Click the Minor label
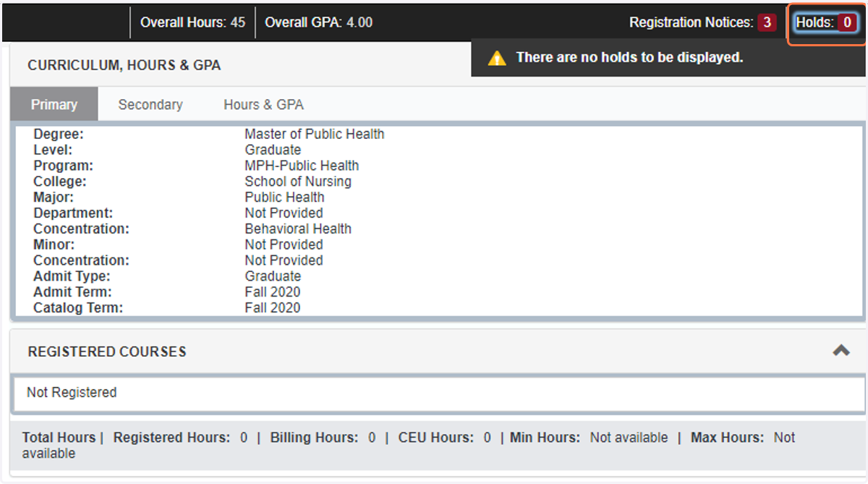Screen dimensions: 868x484 point(53,245)
